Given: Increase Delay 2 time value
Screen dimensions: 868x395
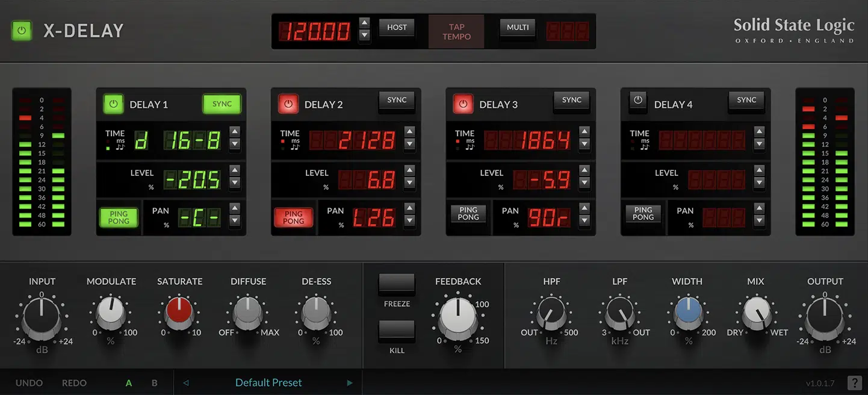Looking at the screenshot, I should (410, 132).
